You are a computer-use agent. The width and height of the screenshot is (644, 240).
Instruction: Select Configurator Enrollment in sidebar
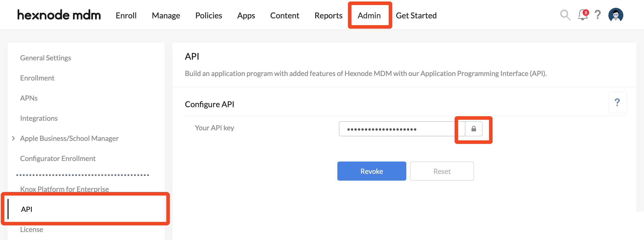pos(58,158)
